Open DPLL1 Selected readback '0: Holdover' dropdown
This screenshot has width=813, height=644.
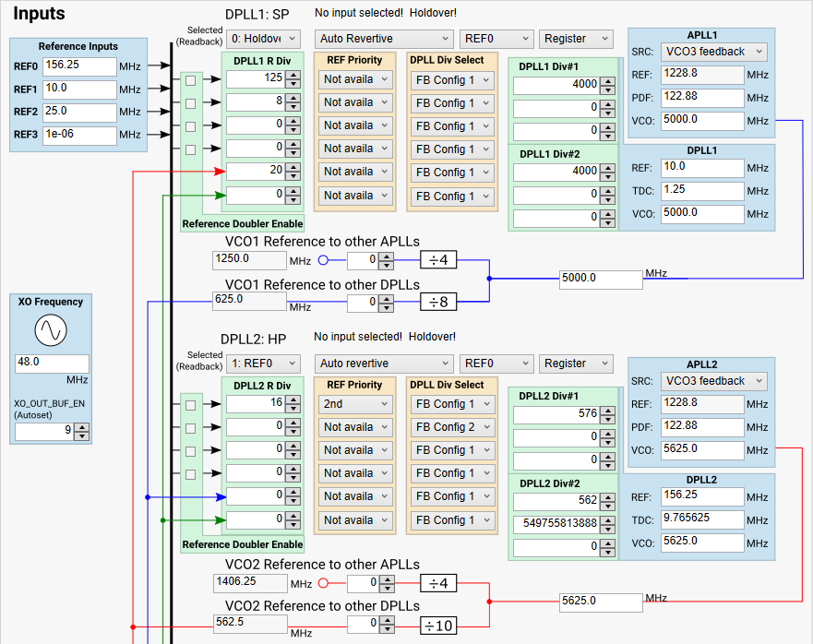263,39
